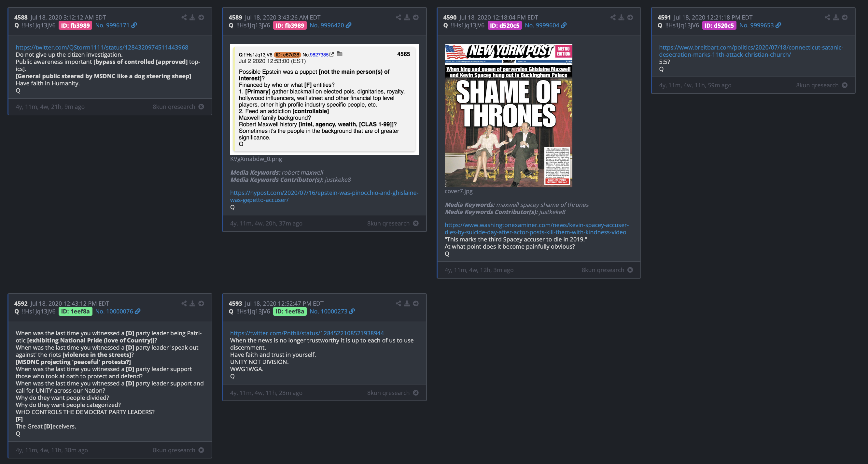Download post 4591 via its download icon
This screenshot has height=464, width=868.
[x=836, y=17]
